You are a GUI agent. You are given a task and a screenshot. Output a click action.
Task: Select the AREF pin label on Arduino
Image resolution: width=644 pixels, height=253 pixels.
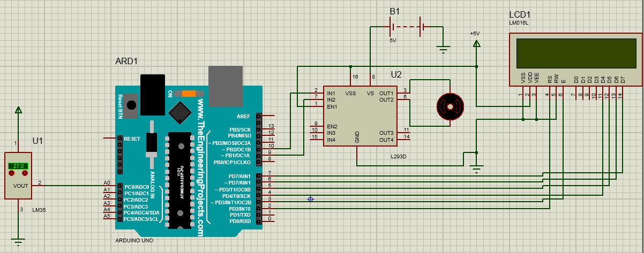pyautogui.click(x=243, y=116)
